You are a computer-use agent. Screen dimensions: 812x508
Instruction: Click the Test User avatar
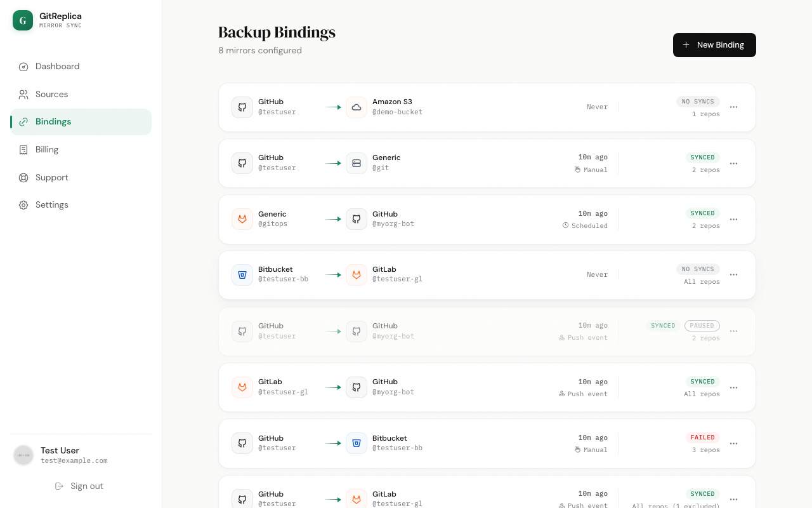(23, 455)
